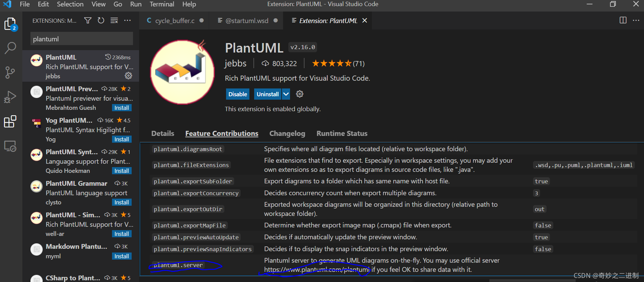The height and width of the screenshot is (282, 644).
Task: Expand the Uninstall dropdown arrow
Action: tap(286, 94)
